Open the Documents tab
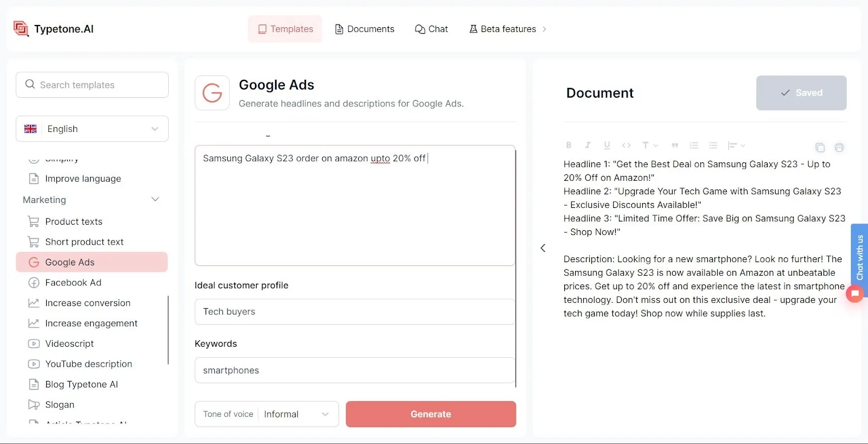Viewport: 868px width, 444px height. 365,29
